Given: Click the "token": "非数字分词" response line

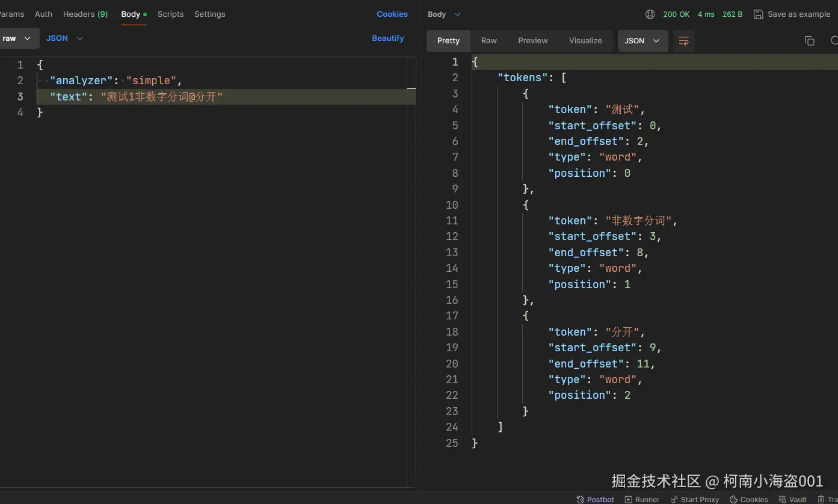Looking at the screenshot, I should (x=612, y=220).
